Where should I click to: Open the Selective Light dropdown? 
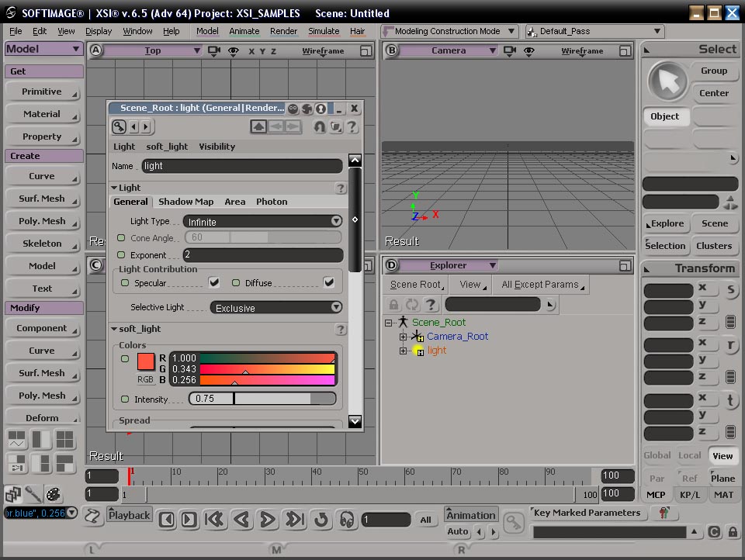276,308
